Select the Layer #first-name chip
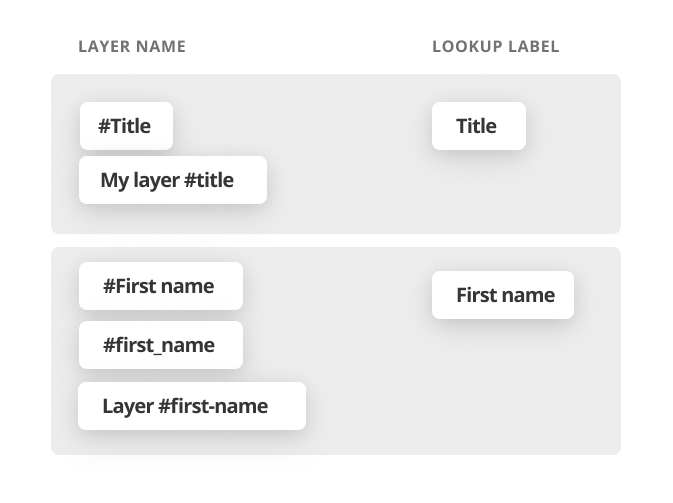The width and height of the screenshot is (673, 503). pyautogui.click(x=191, y=406)
